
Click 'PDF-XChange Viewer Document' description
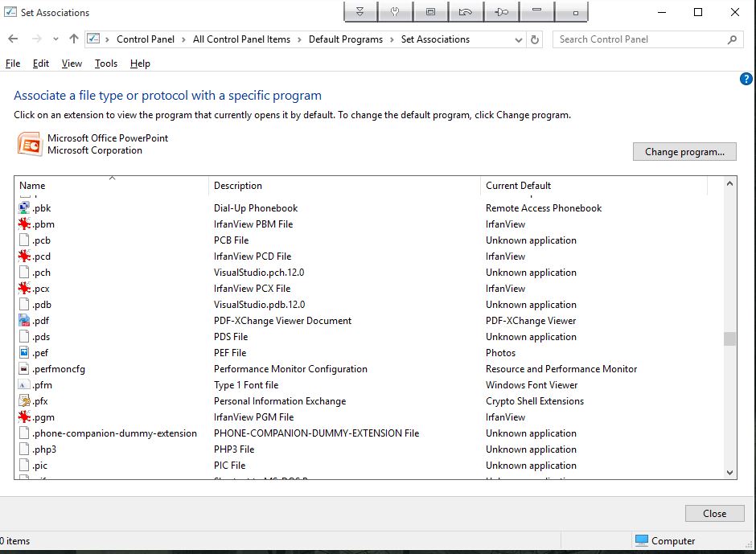[282, 321]
